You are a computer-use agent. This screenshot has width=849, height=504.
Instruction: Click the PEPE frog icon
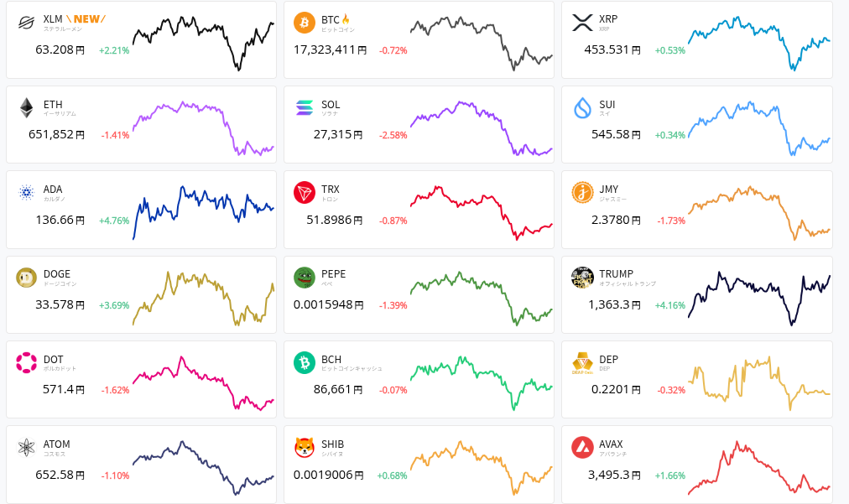[305, 278]
